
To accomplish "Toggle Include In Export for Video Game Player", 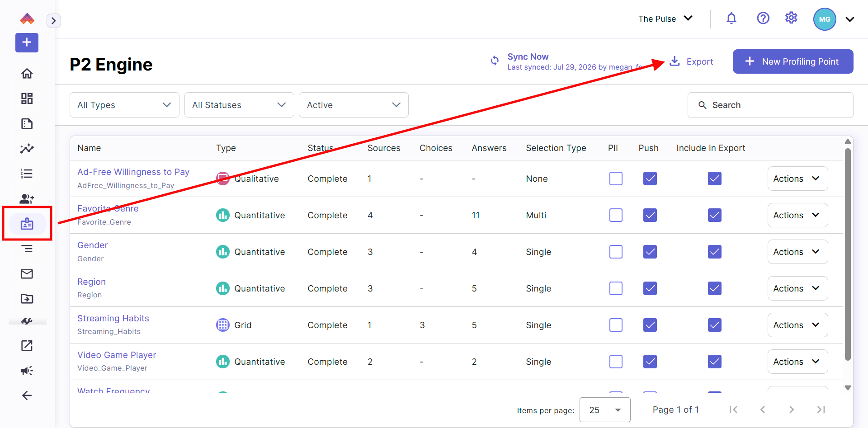I will [715, 362].
